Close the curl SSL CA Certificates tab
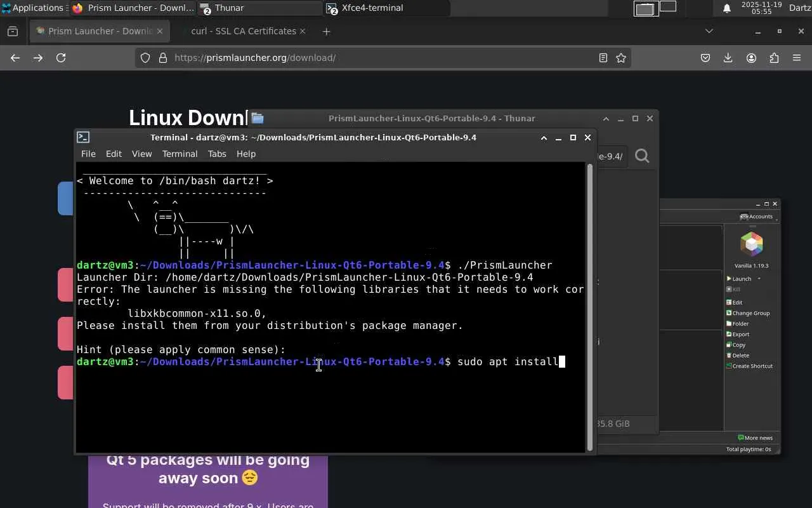 [303, 31]
